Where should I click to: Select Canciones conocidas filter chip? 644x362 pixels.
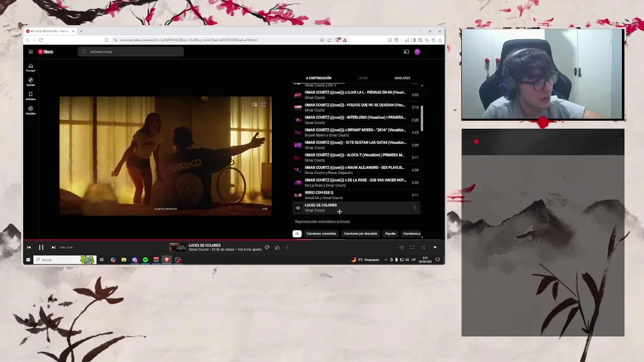pyautogui.click(x=321, y=234)
